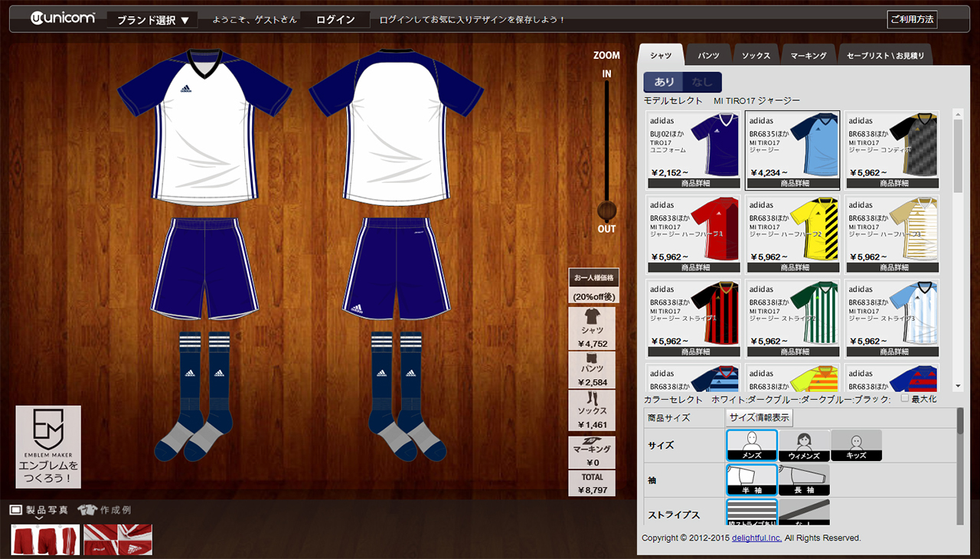Show the 作成例 examples tab
Image resolution: width=980 pixels, height=559 pixels.
click(105, 510)
